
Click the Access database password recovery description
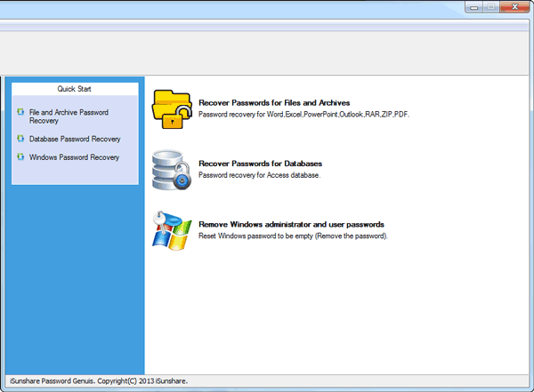tap(259, 175)
